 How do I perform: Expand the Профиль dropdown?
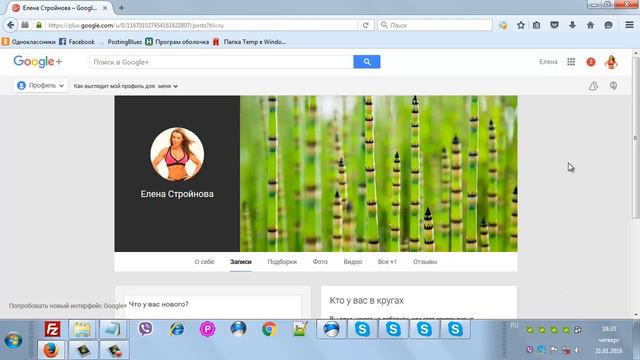tap(40, 86)
